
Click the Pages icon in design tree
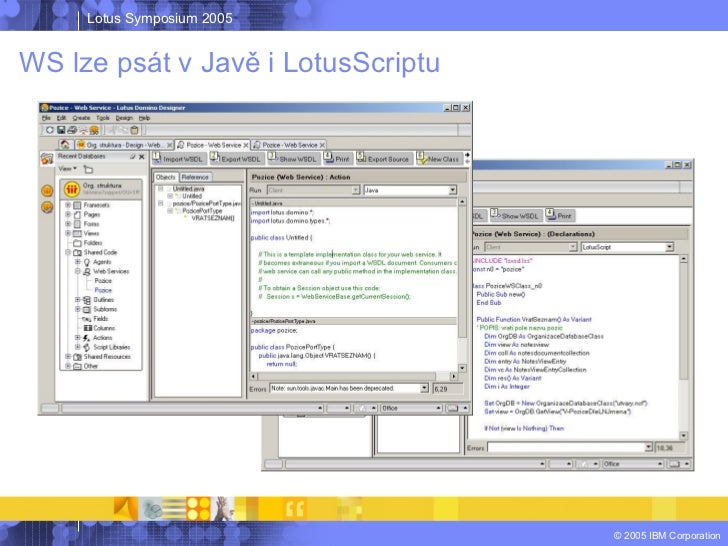78,214
